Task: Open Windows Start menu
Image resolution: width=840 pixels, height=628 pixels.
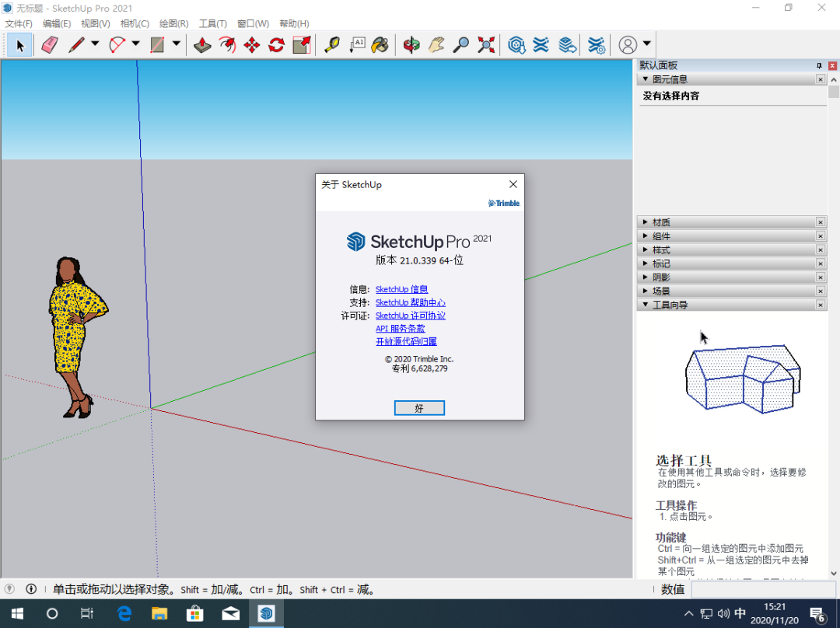Action: 17,613
